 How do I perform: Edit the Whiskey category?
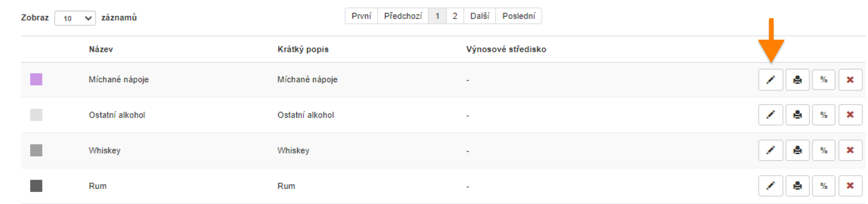click(x=770, y=150)
